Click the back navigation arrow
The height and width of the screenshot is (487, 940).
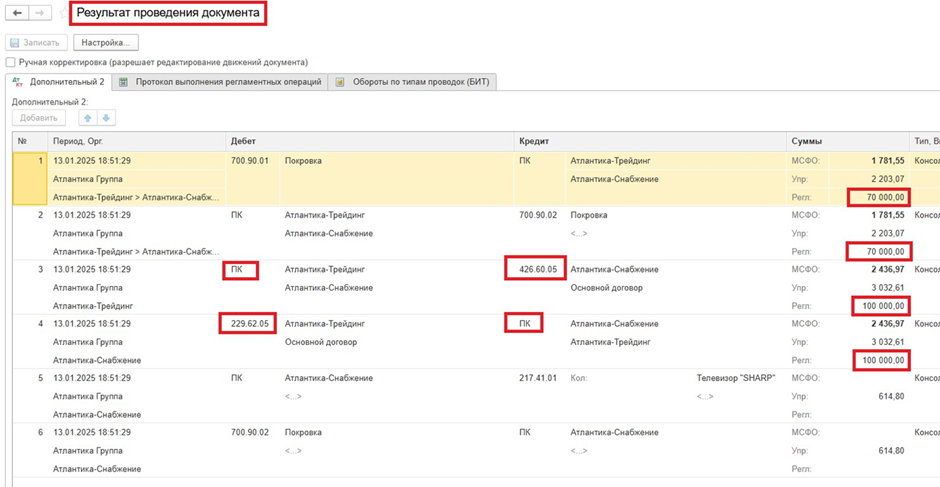17,13
